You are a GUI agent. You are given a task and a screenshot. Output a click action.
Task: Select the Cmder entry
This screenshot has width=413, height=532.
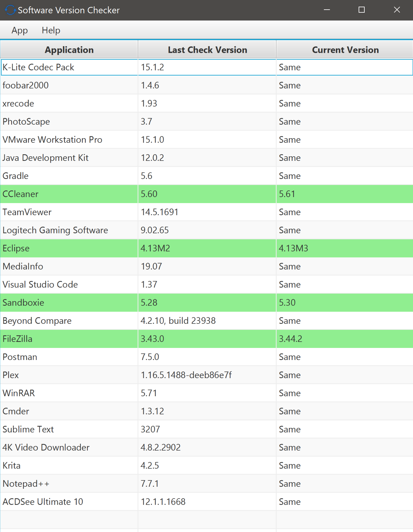pyautogui.click(x=207, y=411)
